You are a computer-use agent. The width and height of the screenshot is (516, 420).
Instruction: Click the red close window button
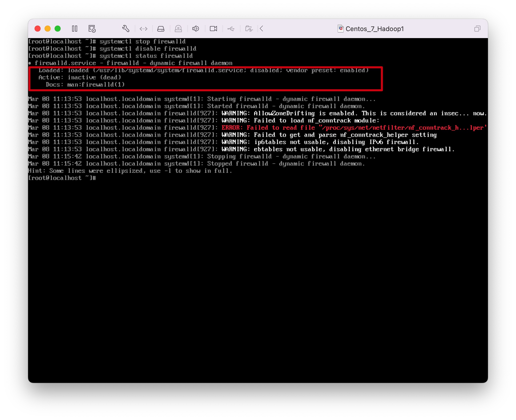38,29
